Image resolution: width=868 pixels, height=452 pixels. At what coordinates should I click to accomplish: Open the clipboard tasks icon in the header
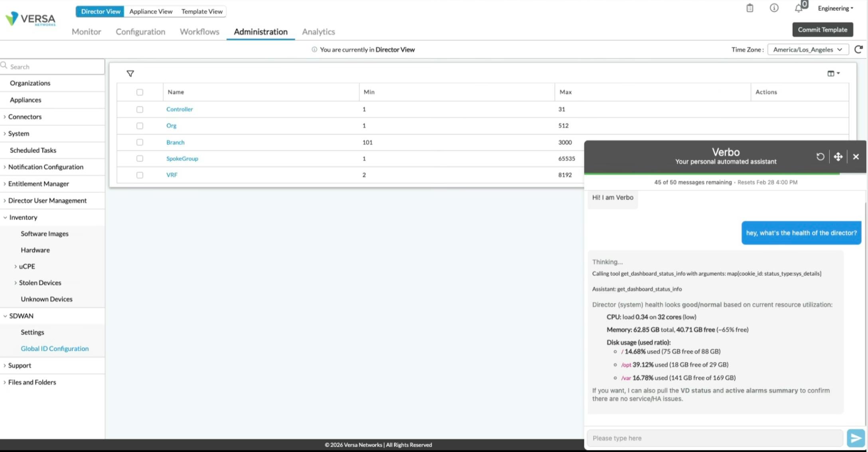pos(749,8)
